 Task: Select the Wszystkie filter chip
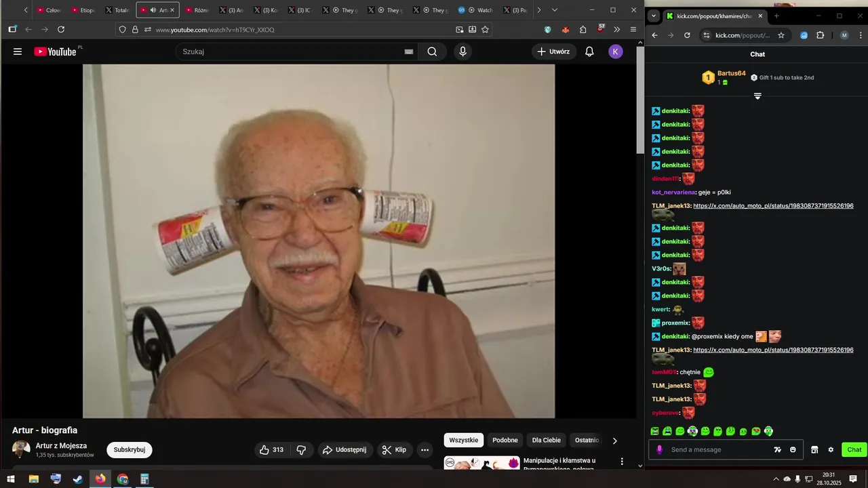tap(464, 441)
